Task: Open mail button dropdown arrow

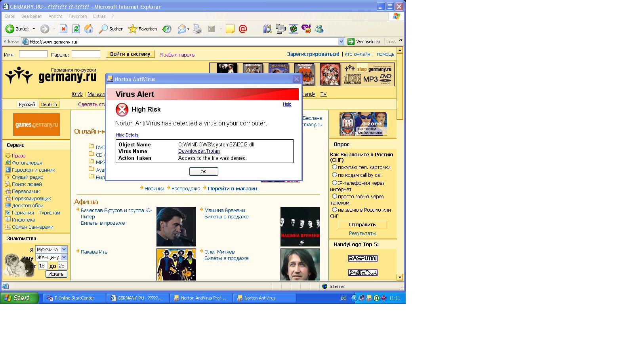Action: point(188,29)
